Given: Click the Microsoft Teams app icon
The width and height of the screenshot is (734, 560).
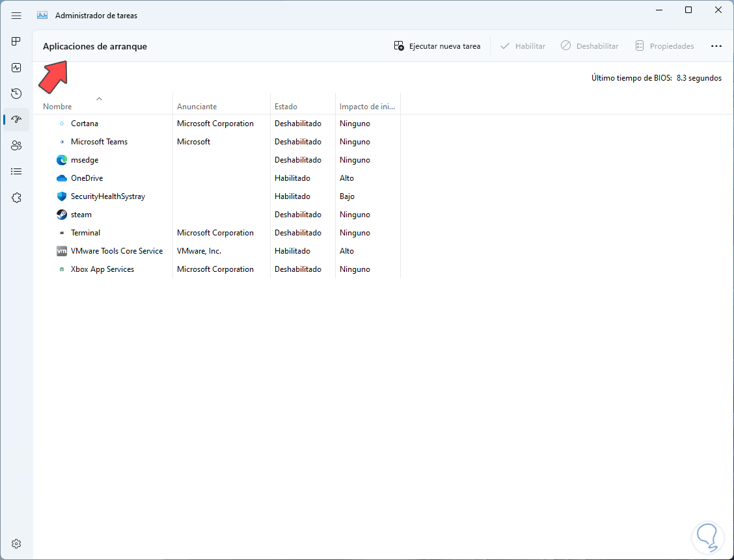Looking at the screenshot, I should 62,142.
